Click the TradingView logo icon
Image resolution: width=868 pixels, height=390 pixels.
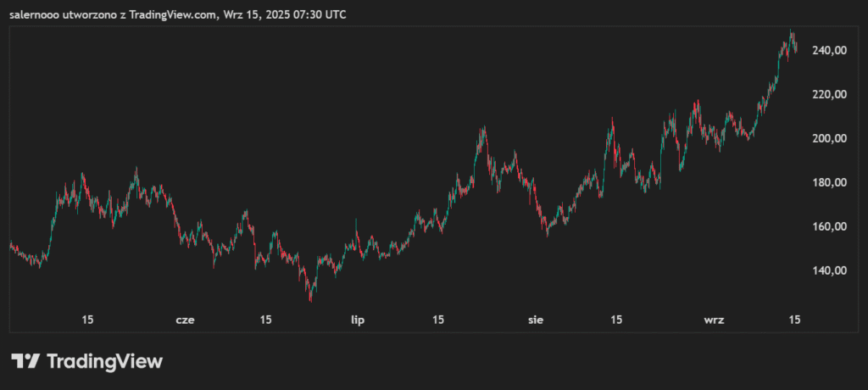click(25, 361)
